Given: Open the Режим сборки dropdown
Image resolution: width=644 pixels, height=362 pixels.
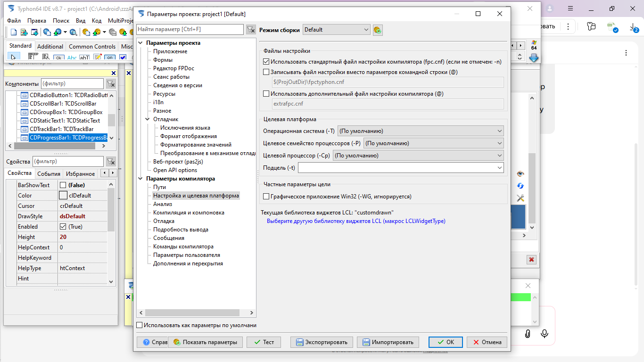Looking at the screenshot, I should pos(336,30).
